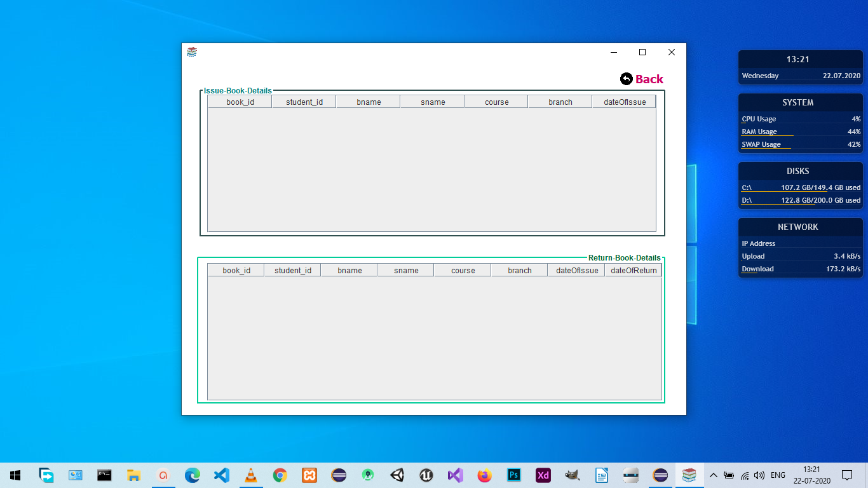Select the library books app taskbar icon
The height and width of the screenshot is (488, 868).
click(x=689, y=475)
